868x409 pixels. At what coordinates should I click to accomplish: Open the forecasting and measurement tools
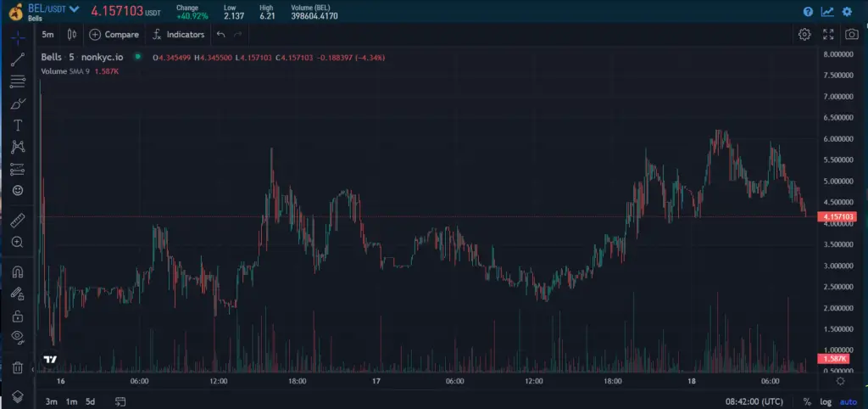(x=18, y=169)
